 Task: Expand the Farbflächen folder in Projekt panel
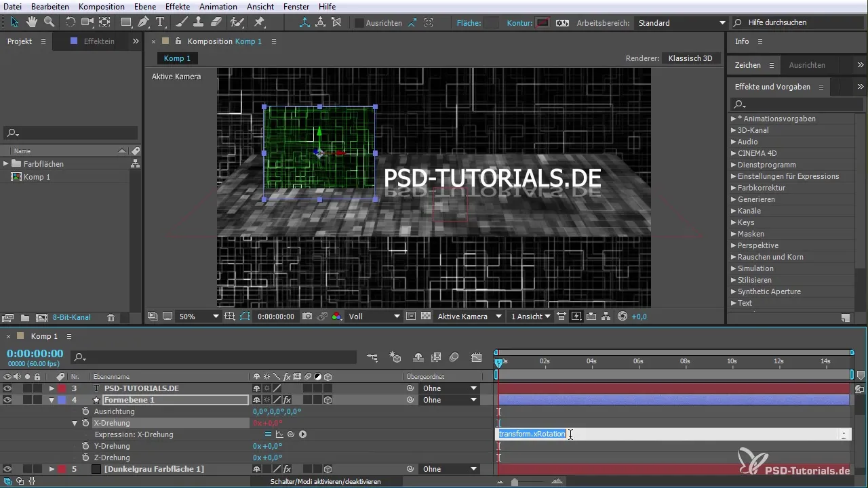point(6,163)
